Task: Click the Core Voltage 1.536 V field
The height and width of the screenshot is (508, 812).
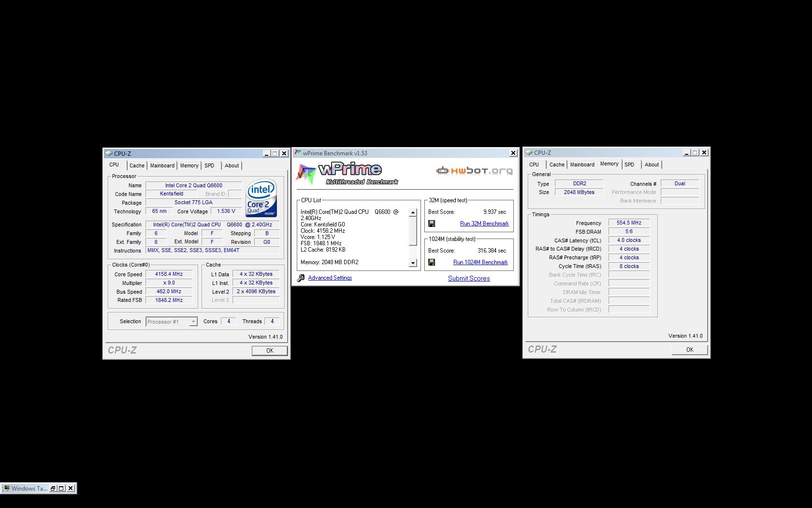Action: pyautogui.click(x=226, y=211)
